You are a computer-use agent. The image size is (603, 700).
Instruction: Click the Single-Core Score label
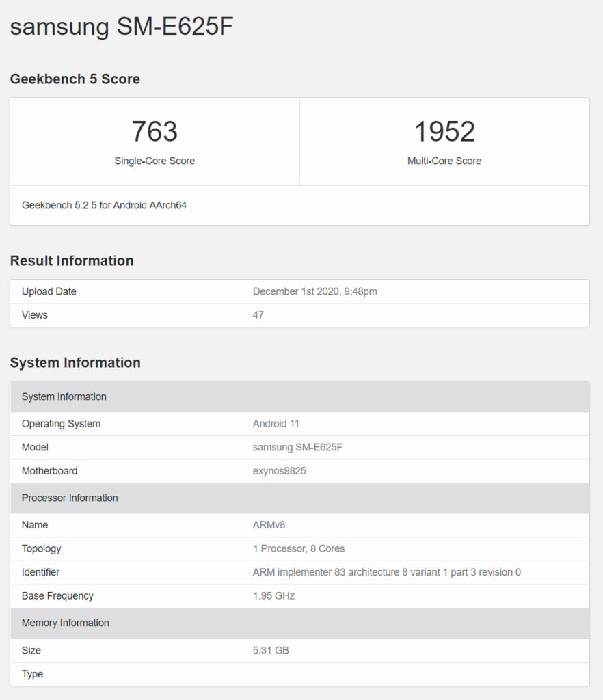(155, 161)
